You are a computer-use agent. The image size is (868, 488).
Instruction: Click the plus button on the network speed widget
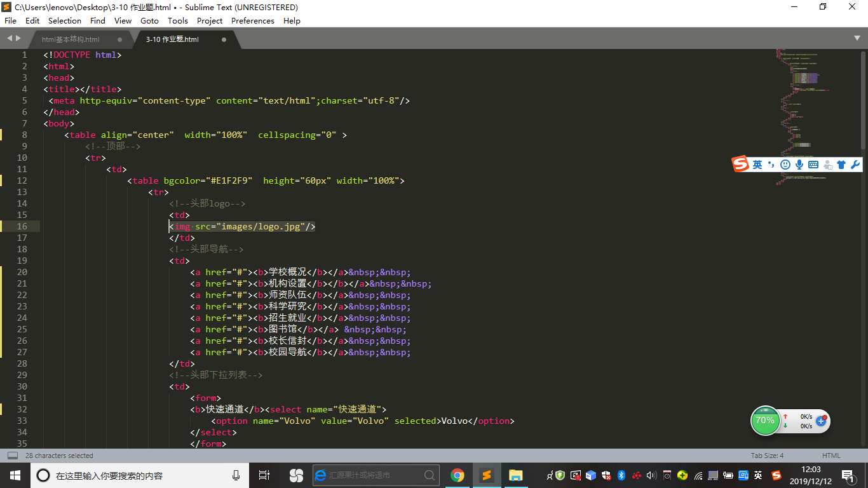pos(821,421)
